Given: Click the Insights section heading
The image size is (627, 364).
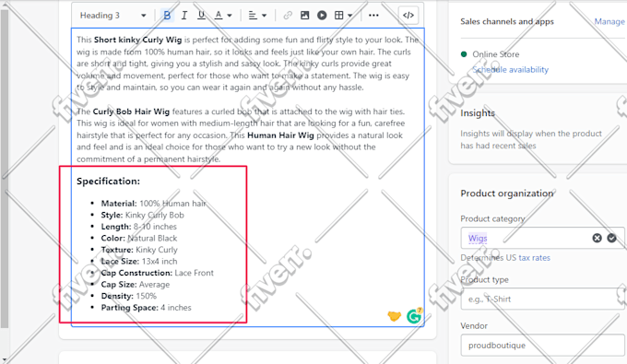Looking at the screenshot, I should 478,113.
